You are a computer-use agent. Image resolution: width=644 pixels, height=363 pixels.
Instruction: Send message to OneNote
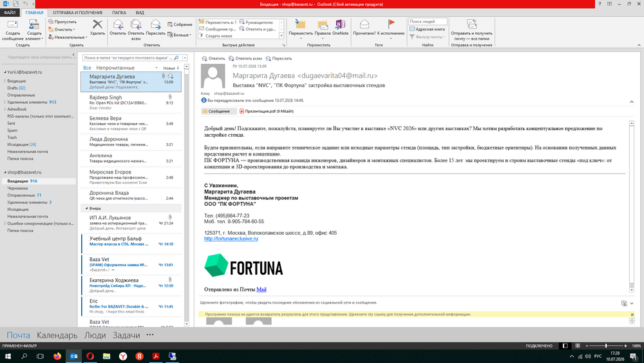(x=340, y=28)
